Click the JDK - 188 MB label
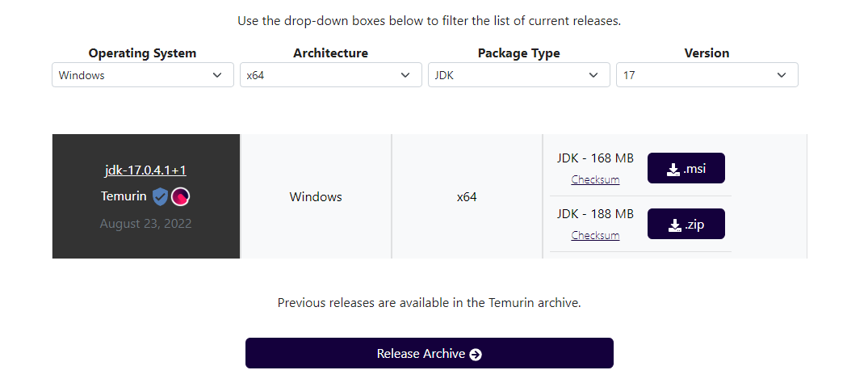This screenshot has height=387, width=868. [x=595, y=214]
